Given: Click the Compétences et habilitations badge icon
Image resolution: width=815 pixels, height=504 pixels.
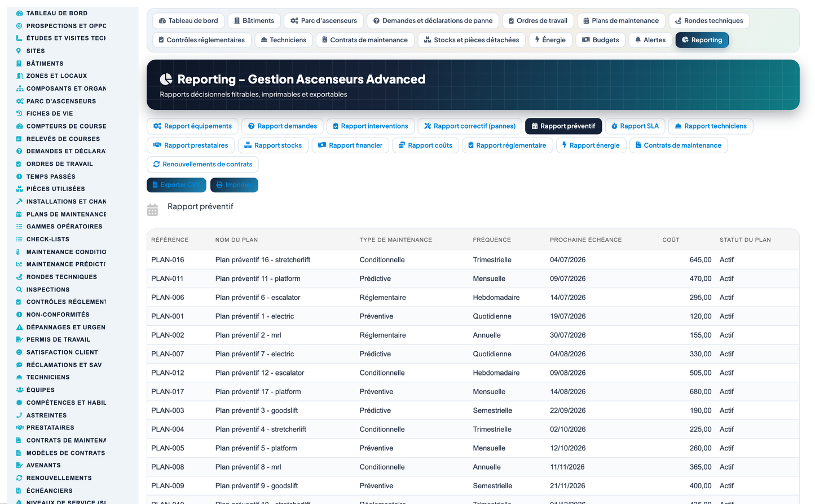Looking at the screenshot, I should [x=19, y=403].
